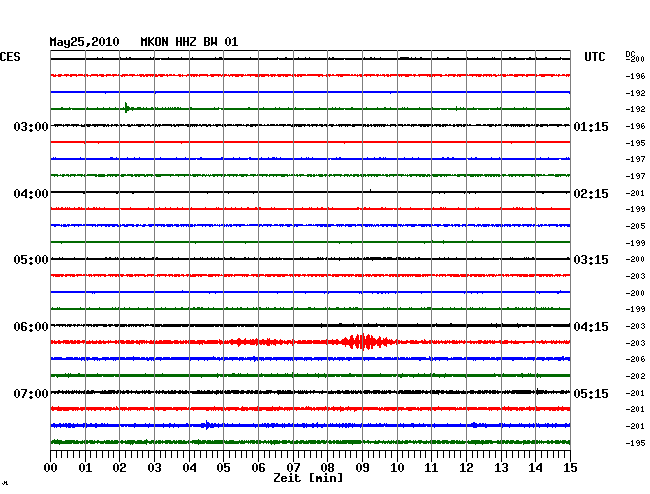Viewport: 650px width, 494px height.
Task: Click the 03:15 UTC time label
Action: click(x=591, y=260)
